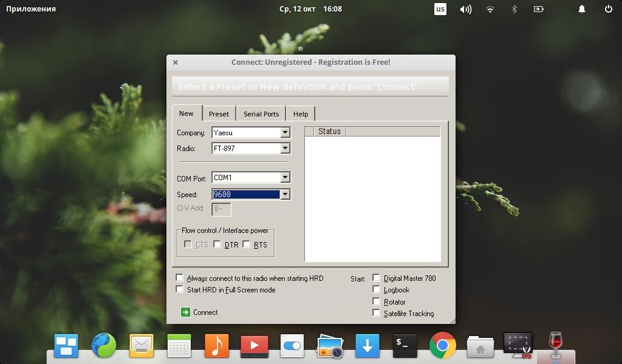The image size is (622, 364).
Task: Click the green Connect arrow icon
Action: pyautogui.click(x=185, y=312)
